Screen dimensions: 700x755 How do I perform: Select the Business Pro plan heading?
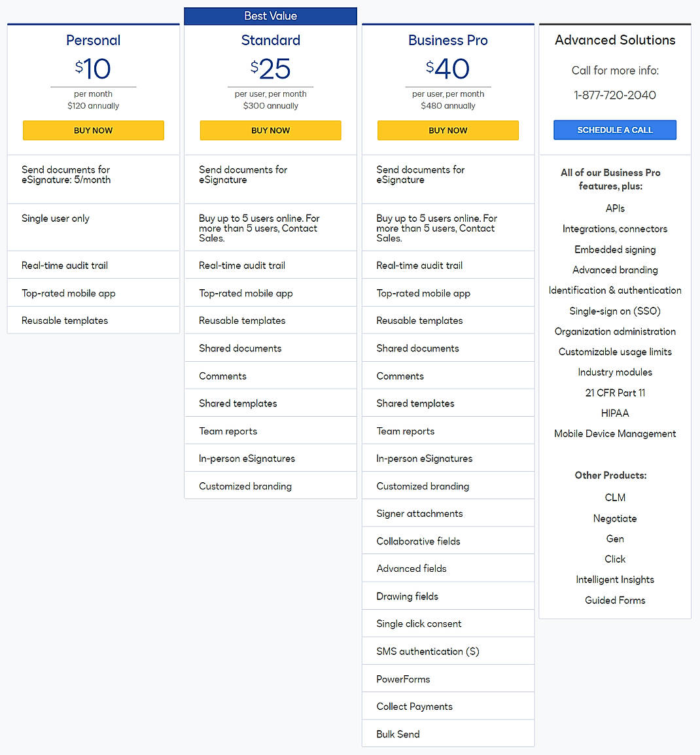pos(447,40)
